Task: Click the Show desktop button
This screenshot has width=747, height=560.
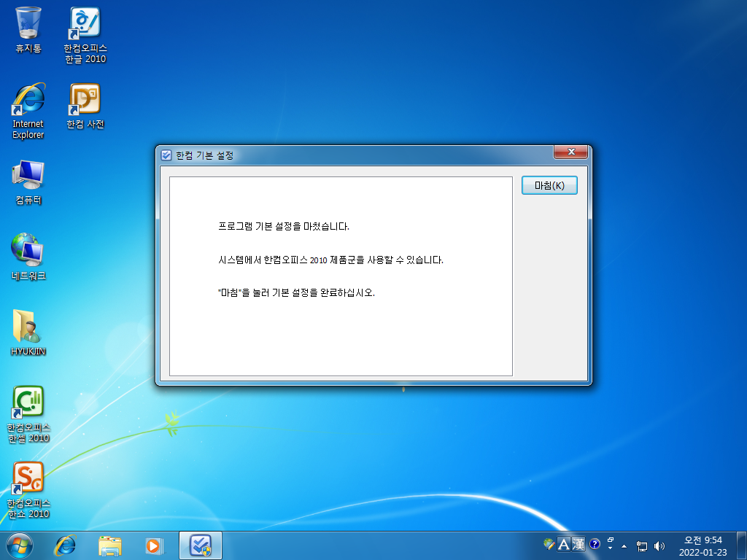Action: (742, 545)
